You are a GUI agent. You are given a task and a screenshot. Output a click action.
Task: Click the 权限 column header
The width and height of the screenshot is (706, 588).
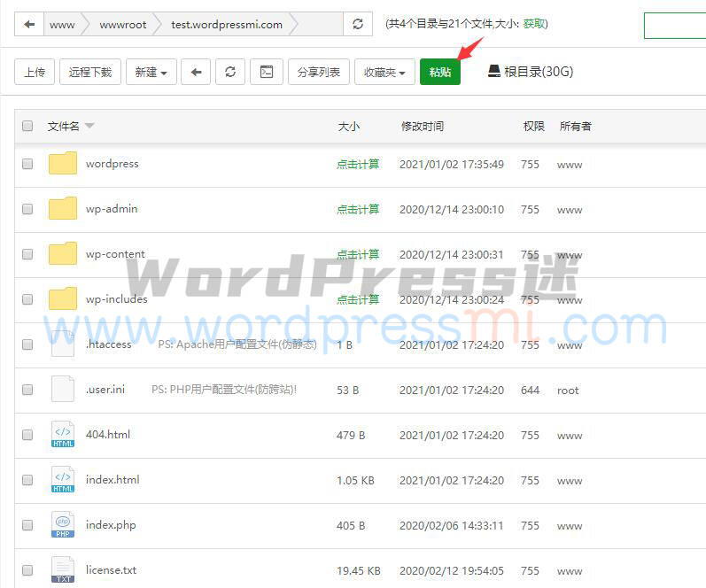point(534,126)
